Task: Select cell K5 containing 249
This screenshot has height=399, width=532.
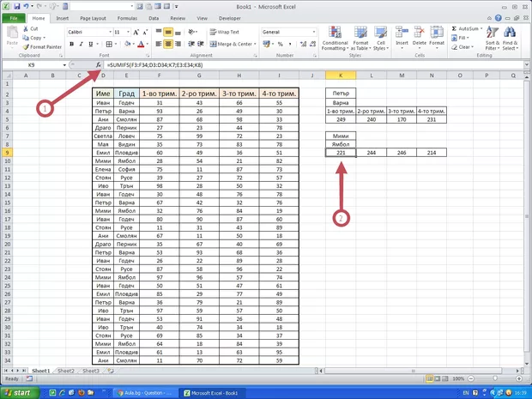Action: 341,120
